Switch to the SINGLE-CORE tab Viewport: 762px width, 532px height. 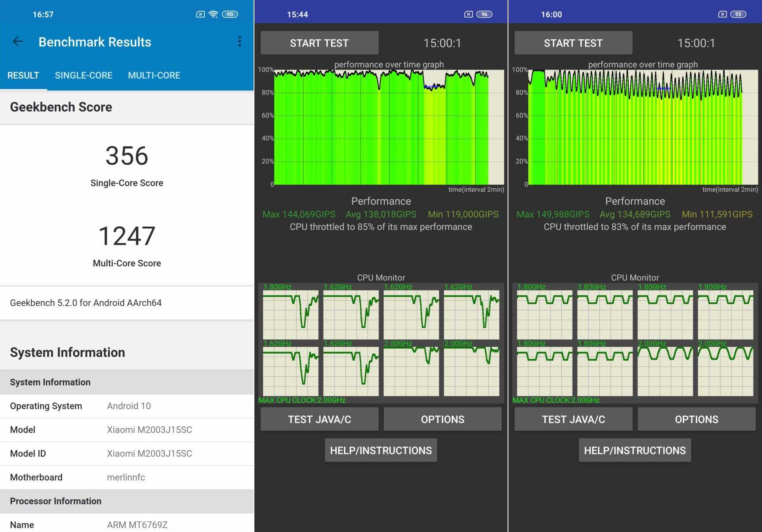coord(83,75)
